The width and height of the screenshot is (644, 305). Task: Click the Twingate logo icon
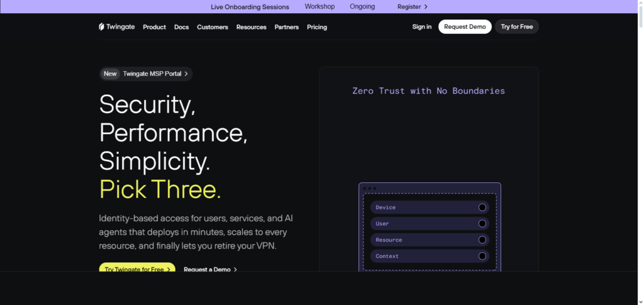pyautogui.click(x=101, y=27)
